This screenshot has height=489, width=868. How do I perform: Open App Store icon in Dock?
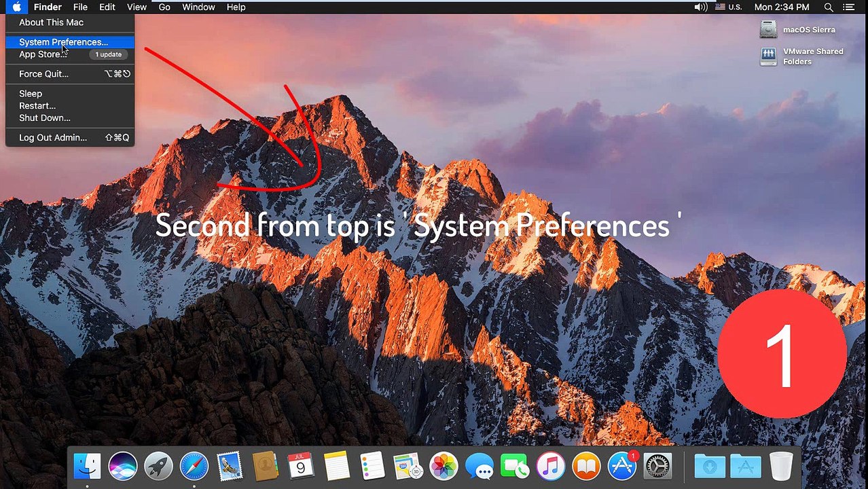point(622,467)
